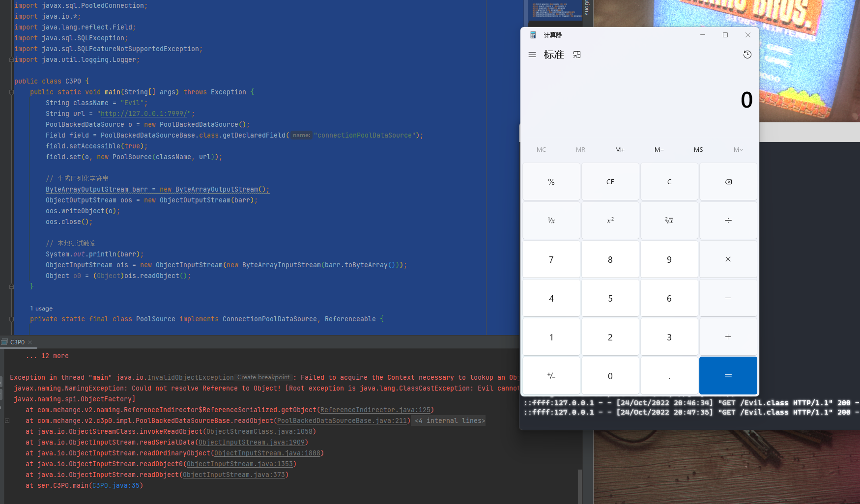Select the C3P0 run tab
The image size is (860, 504).
pos(17,342)
